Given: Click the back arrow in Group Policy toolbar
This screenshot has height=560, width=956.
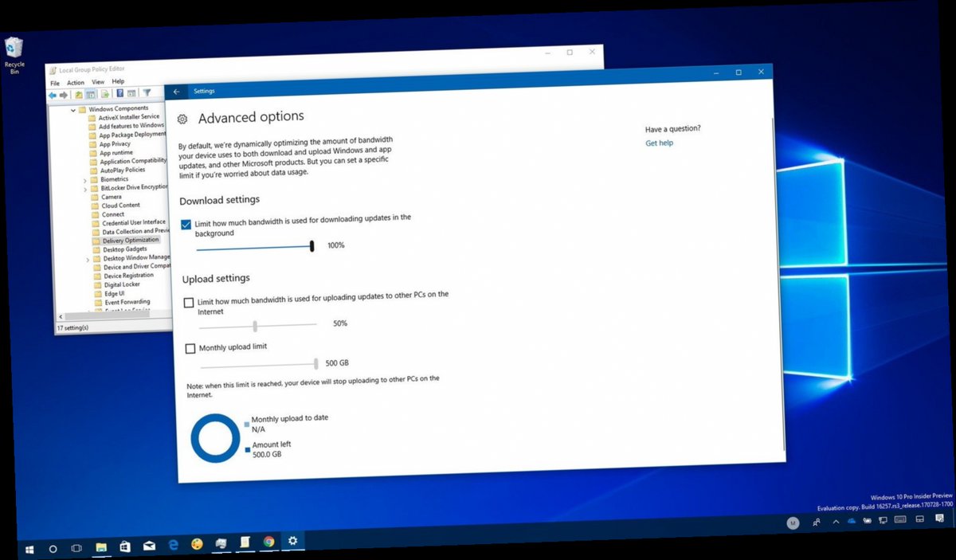Looking at the screenshot, I should [x=53, y=96].
